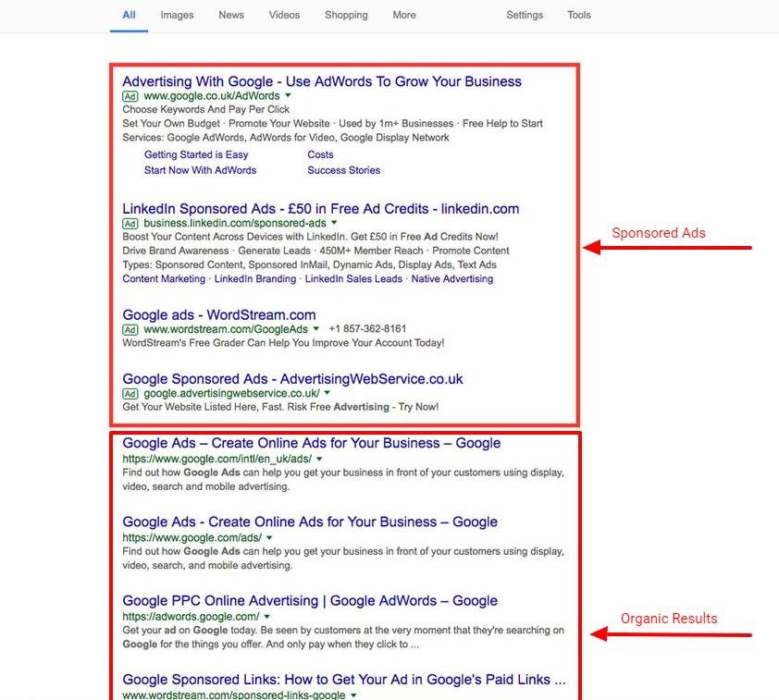This screenshot has width=779, height=700.
Task: Open Google PPC Online Advertising result
Action: 310,601
